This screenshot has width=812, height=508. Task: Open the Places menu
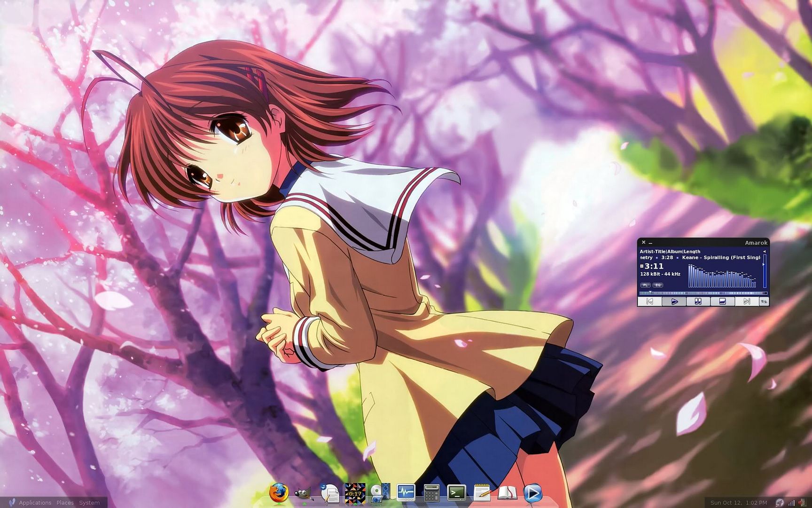point(65,502)
